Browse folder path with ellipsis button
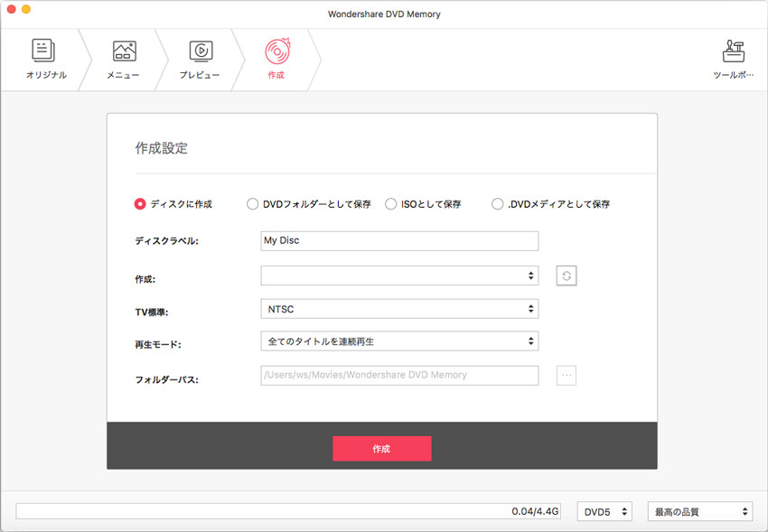The width and height of the screenshot is (768, 532). [567, 376]
